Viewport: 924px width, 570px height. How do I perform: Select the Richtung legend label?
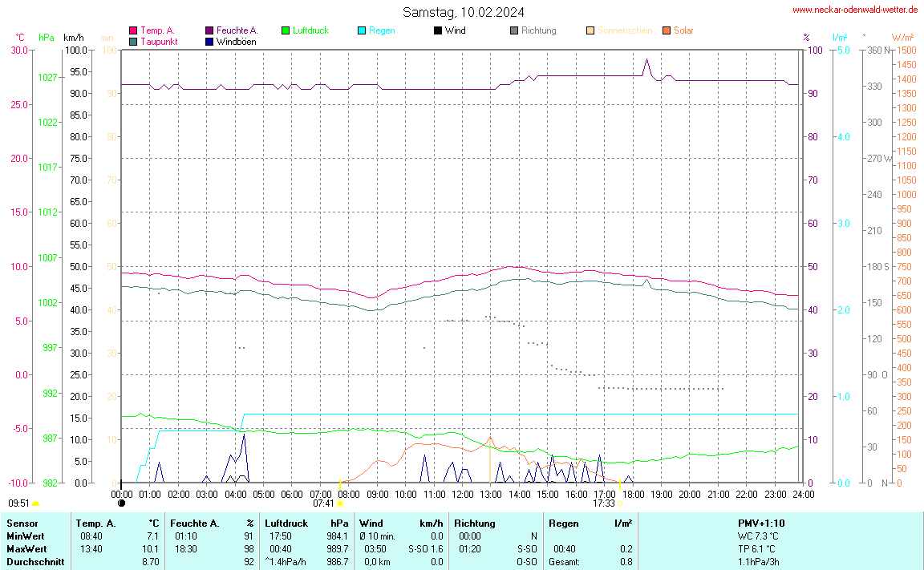pos(538,31)
